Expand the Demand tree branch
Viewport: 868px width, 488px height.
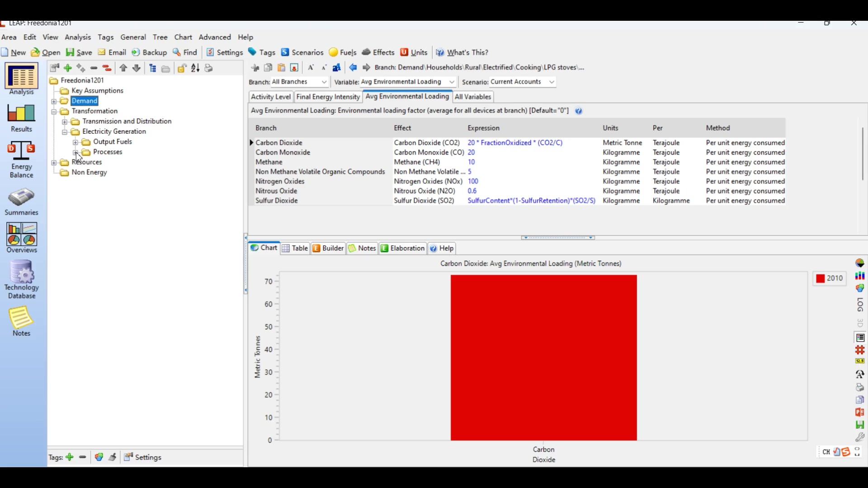click(x=54, y=101)
